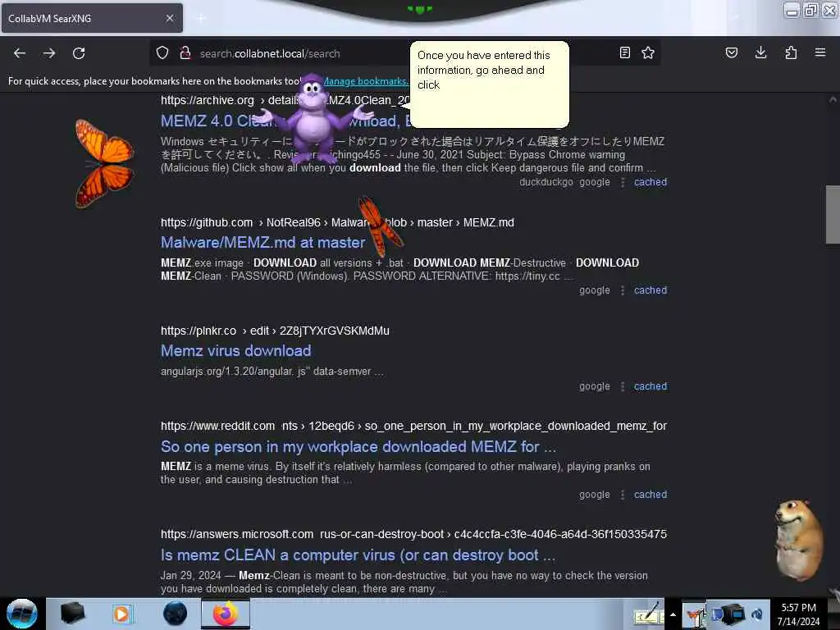Show hidden system tray icons arrow
Screen dimensions: 840x630
click(x=673, y=614)
